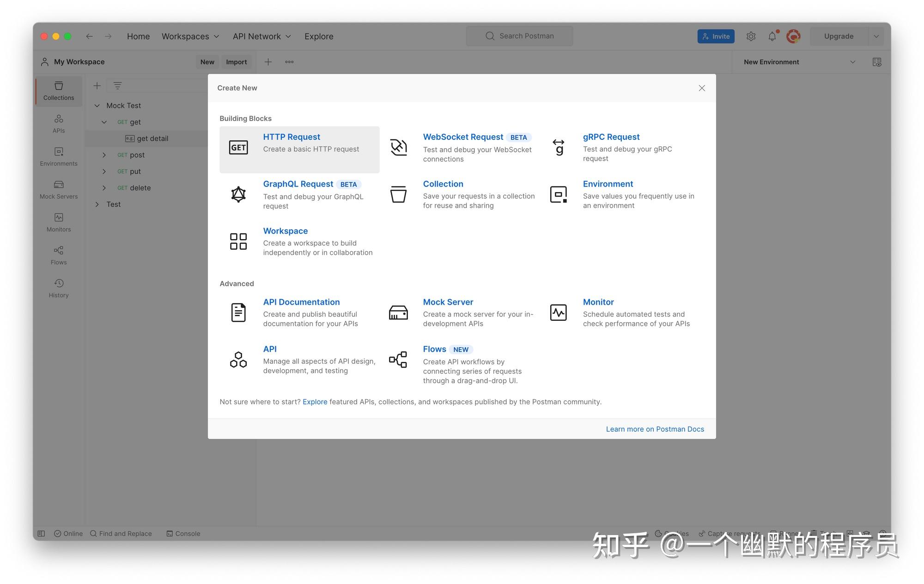Open the API Network menu
The image size is (924, 584).
(261, 36)
